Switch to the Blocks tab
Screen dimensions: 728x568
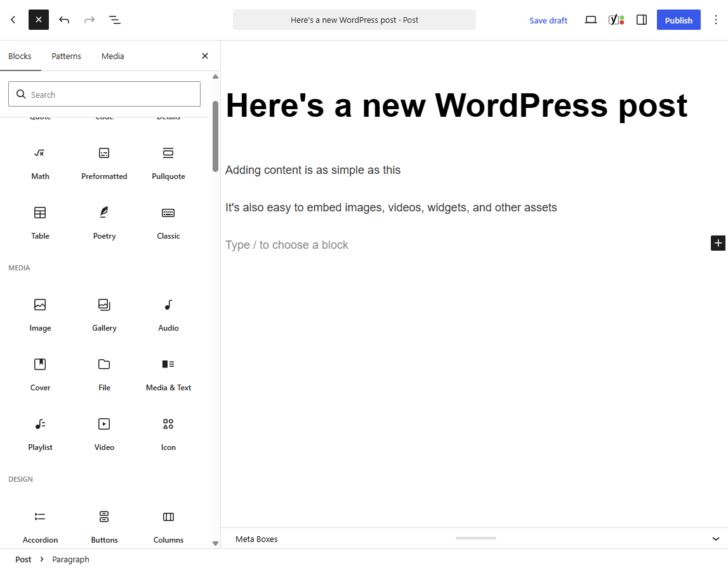coord(20,56)
